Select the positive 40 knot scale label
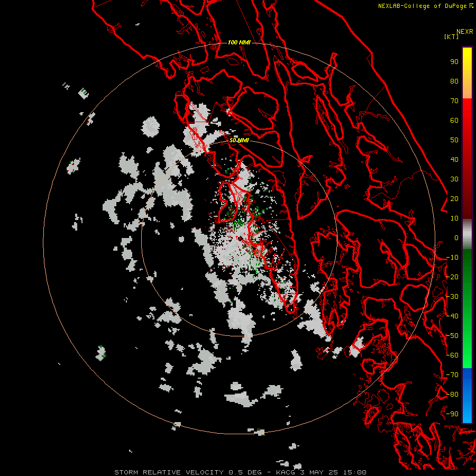Image resolution: width=476 pixels, height=476 pixels. point(454,159)
